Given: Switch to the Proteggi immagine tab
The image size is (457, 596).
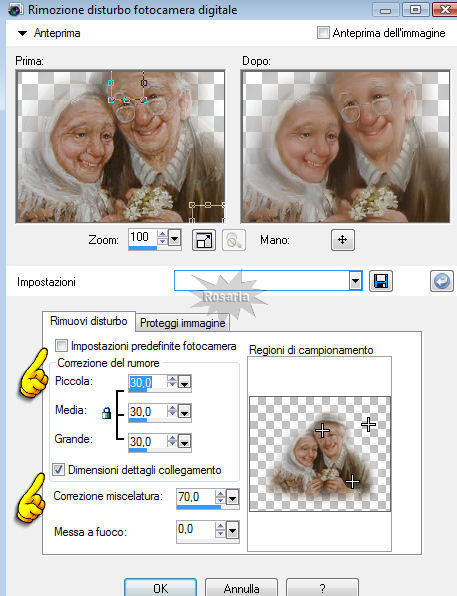Looking at the screenshot, I should (182, 323).
